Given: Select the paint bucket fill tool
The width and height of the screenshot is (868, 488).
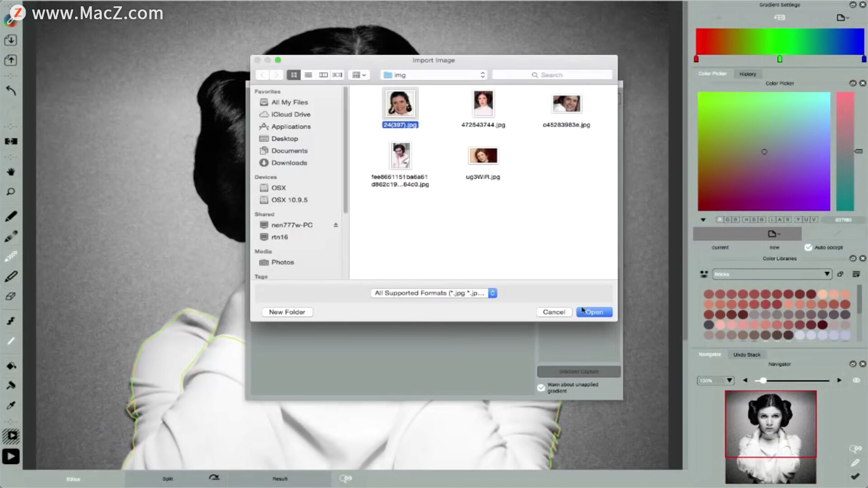Looking at the screenshot, I should tap(10, 366).
